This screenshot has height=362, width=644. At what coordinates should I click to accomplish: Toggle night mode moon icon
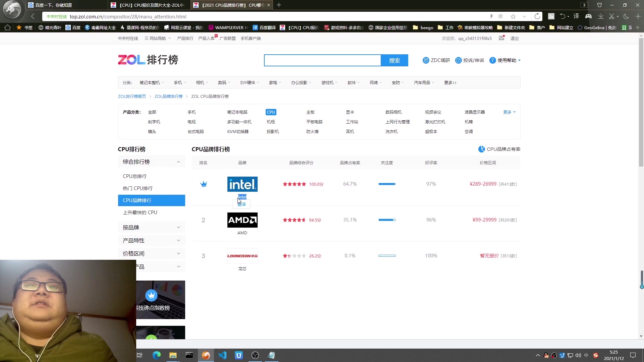[x=626, y=16]
